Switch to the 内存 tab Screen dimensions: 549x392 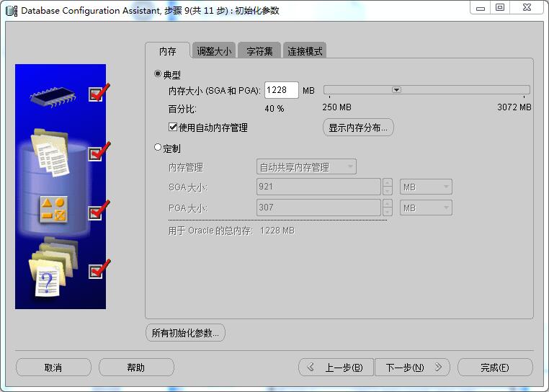167,51
